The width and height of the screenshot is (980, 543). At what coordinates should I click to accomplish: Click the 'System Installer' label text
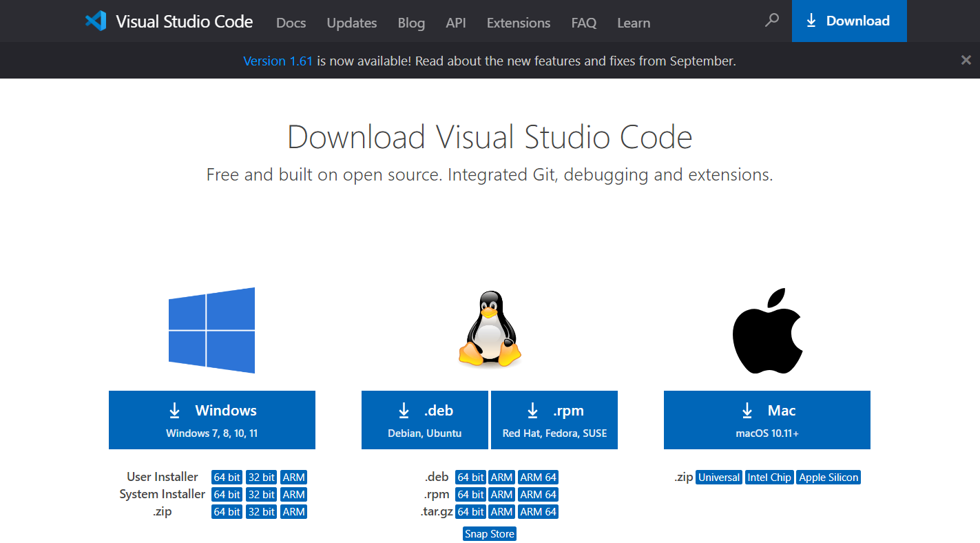coord(163,494)
